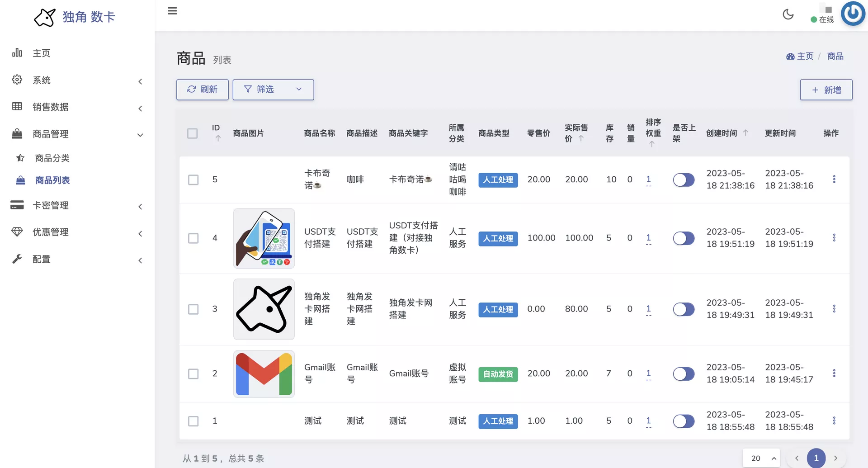Image resolution: width=868 pixels, height=468 pixels.
Task: Open three-dot actions for the USDT支付搭建 row
Action: pos(834,238)
